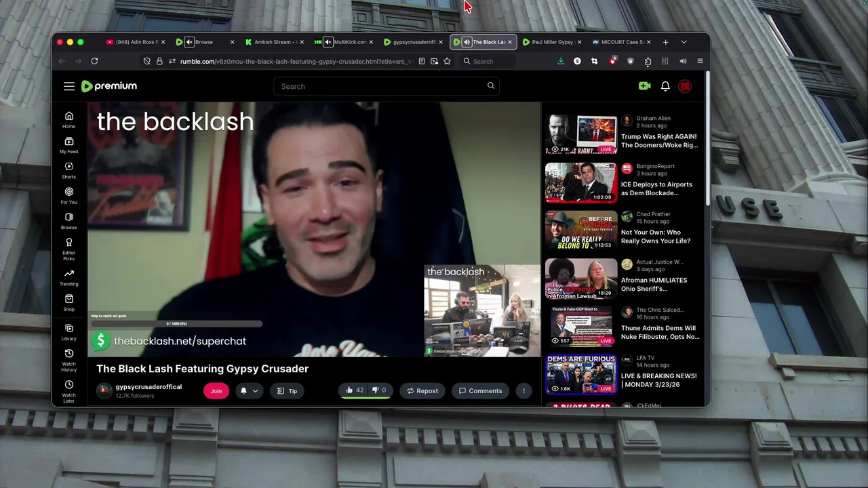Open the browser extensions puzzle icon
The image size is (868, 488).
click(648, 61)
